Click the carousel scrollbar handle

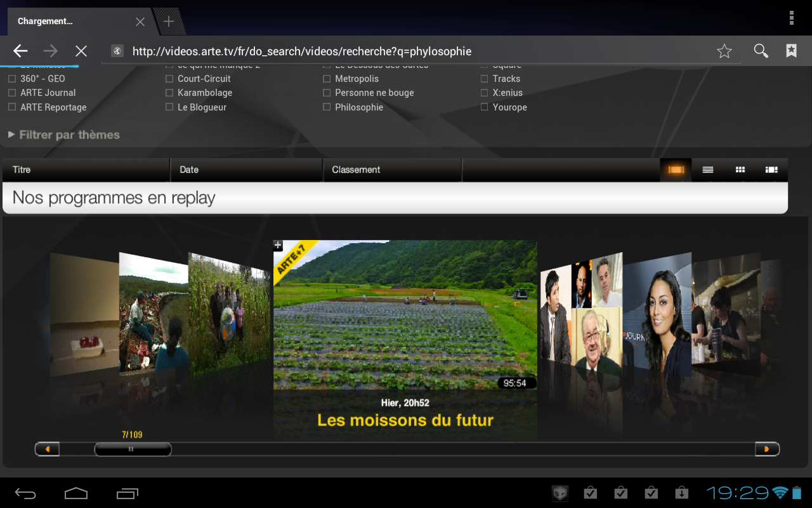pos(133,449)
